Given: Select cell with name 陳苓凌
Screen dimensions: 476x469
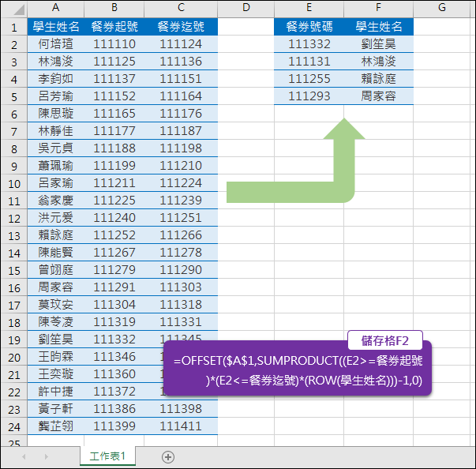Looking at the screenshot, I should pyautogui.click(x=56, y=322).
